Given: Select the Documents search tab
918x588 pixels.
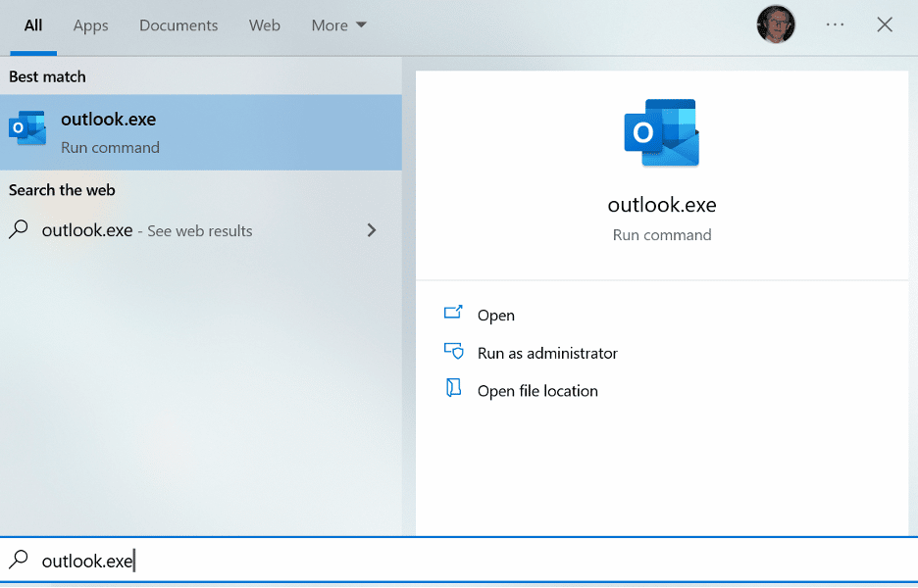Looking at the screenshot, I should pyautogui.click(x=178, y=25).
